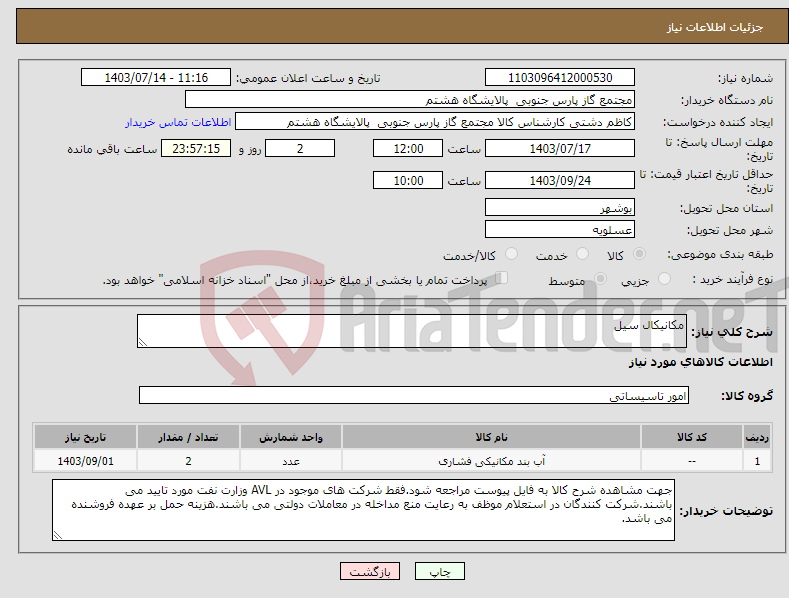Screen dimensions: 789x598
Task: Click the price validity time 10:00
Action: tap(408, 180)
